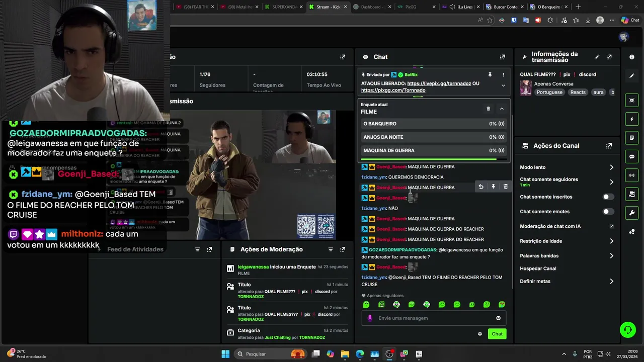Edit the stream information
644x362 pixels.
tap(597, 57)
